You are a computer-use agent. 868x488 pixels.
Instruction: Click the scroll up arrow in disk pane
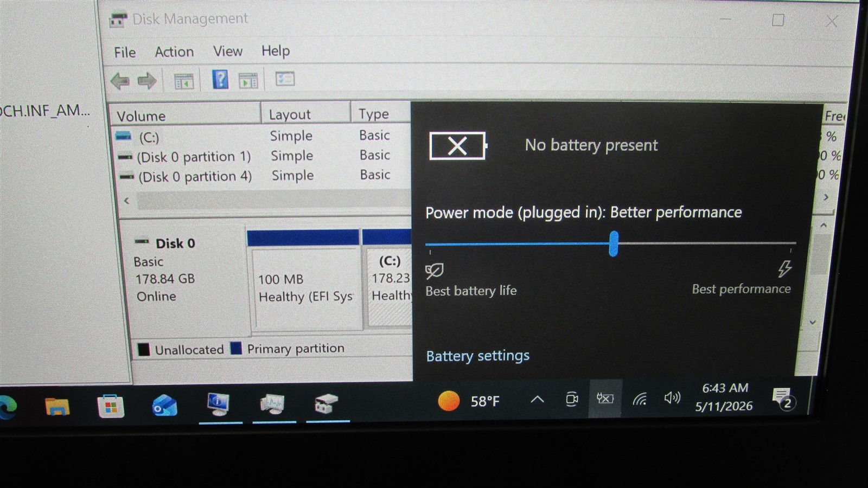tap(823, 225)
